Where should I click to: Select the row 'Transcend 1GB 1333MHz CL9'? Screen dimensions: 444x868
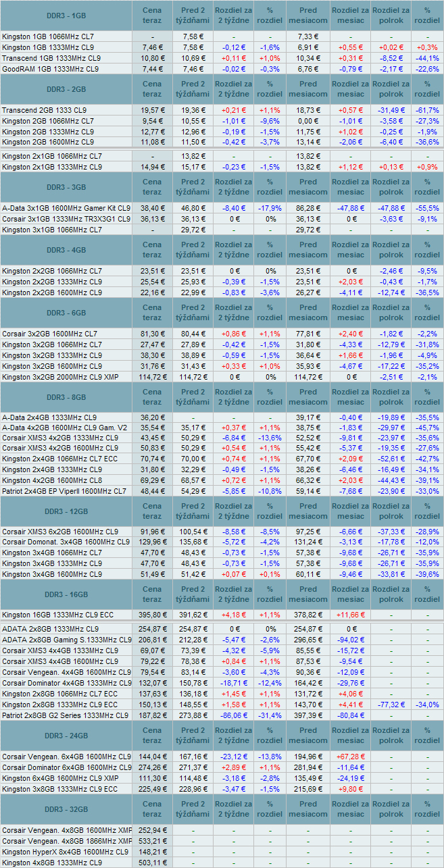(222, 58)
